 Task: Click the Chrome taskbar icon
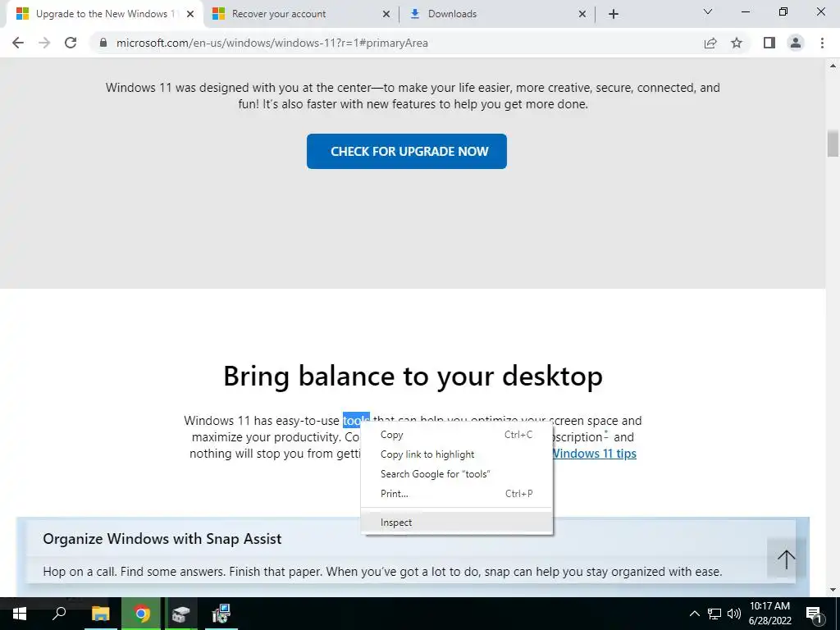point(141,614)
